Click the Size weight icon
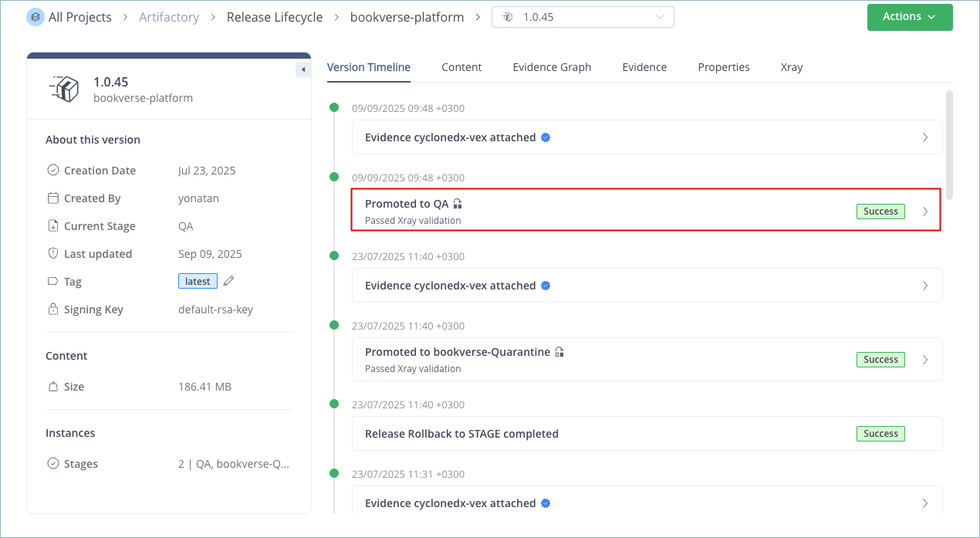This screenshot has width=980, height=538. 53,387
